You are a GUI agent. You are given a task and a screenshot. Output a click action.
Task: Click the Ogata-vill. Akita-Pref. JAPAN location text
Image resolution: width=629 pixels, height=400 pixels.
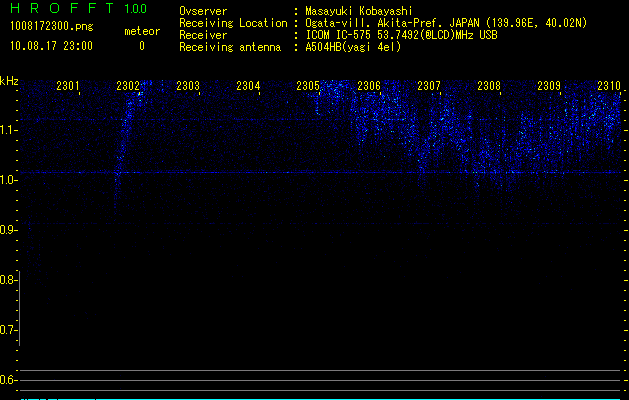[x=446, y=23]
